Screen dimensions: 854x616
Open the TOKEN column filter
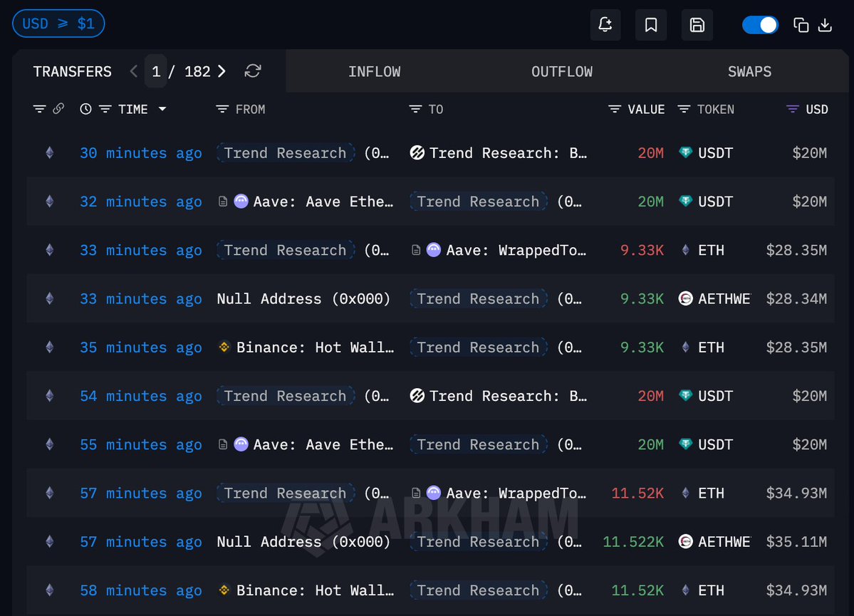pyautogui.click(x=684, y=109)
